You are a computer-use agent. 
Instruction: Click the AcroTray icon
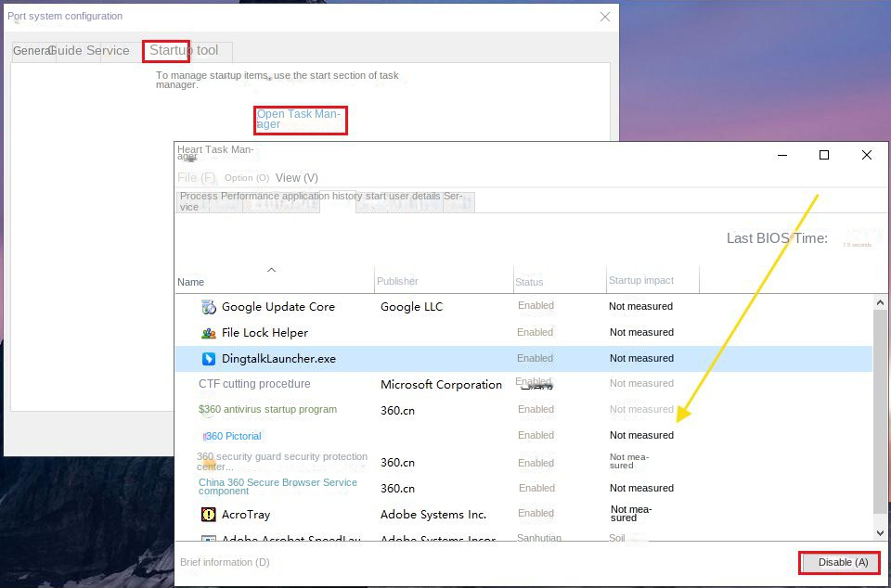click(209, 515)
